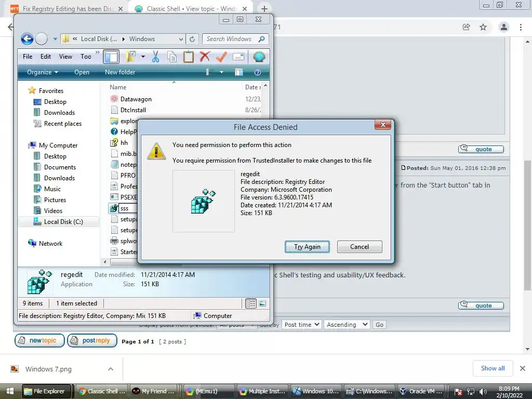Screen dimensions: 532x399
Task: Expand more view options arrow
Action: (221, 72)
